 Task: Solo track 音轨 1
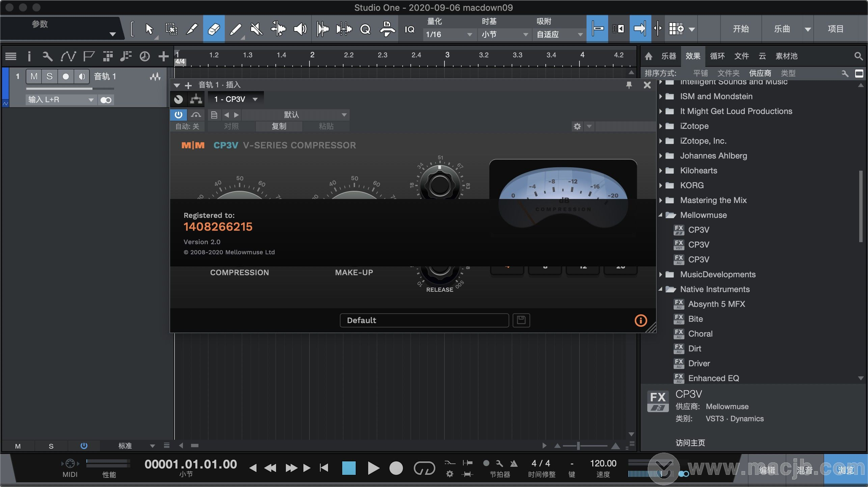[49, 77]
